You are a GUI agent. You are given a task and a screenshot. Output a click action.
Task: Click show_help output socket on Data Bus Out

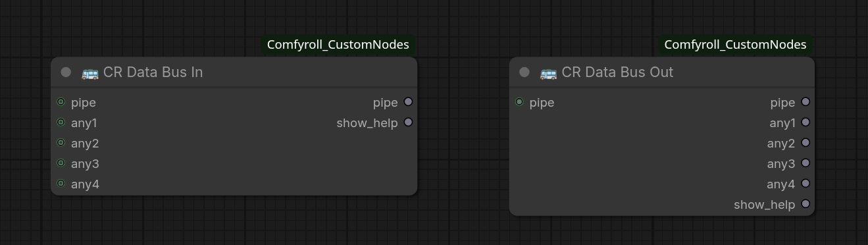(x=805, y=204)
